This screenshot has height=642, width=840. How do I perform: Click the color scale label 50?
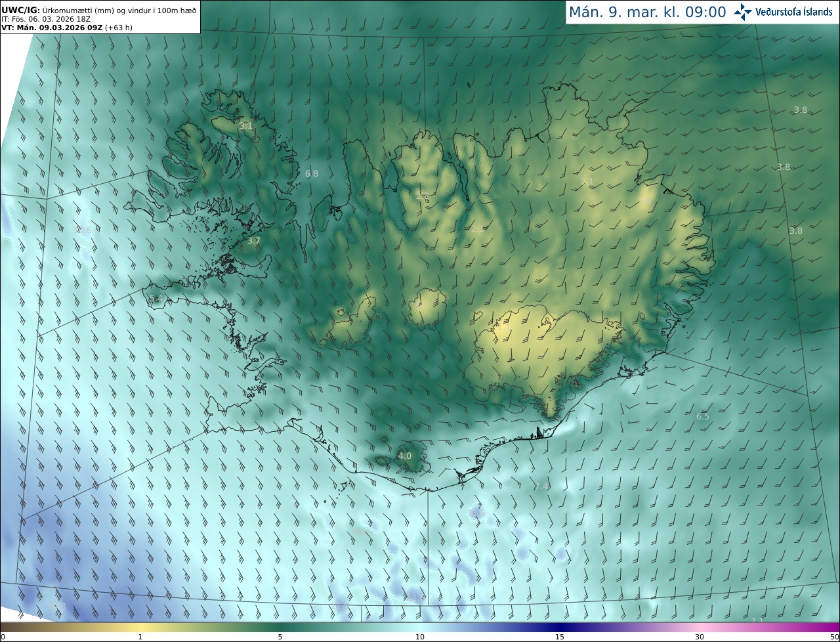[x=834, y=637]
